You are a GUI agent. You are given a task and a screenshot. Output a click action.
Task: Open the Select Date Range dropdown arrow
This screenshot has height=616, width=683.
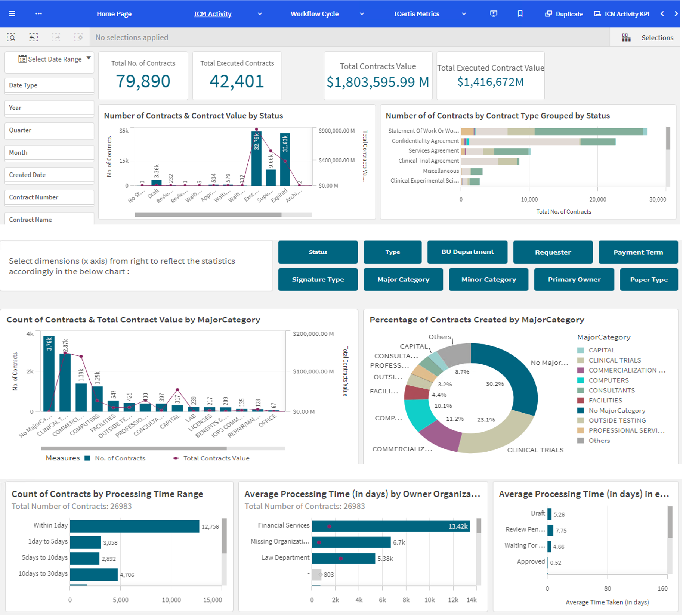coord(89,58)
